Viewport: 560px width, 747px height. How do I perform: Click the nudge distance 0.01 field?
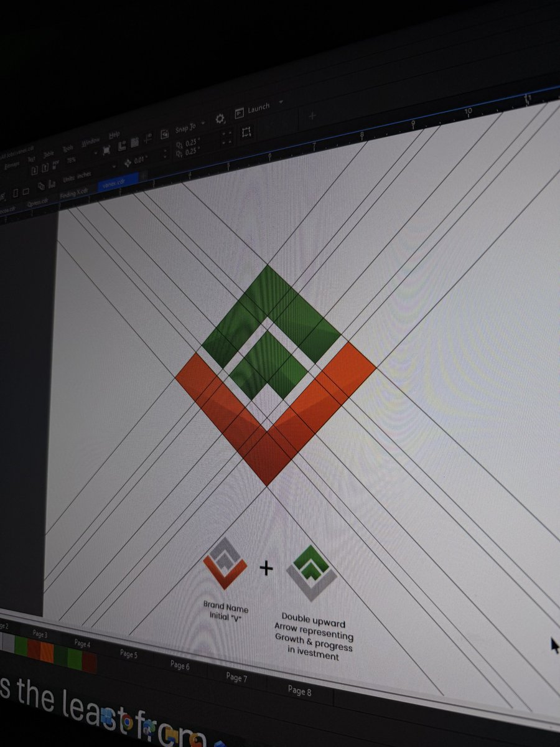(141, 160)
